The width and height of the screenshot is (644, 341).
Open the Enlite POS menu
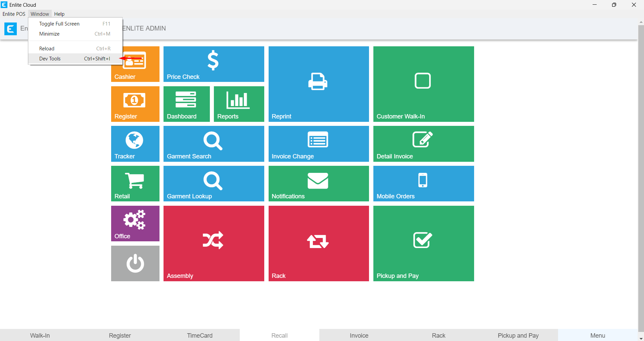tap(14, 14)
